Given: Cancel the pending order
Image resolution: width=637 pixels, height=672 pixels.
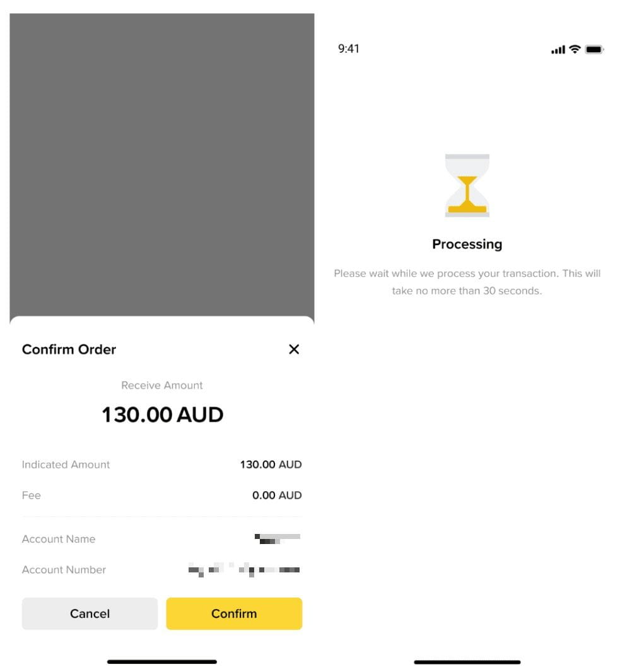Looking at the screenshot, I should [x=90, y=613].
